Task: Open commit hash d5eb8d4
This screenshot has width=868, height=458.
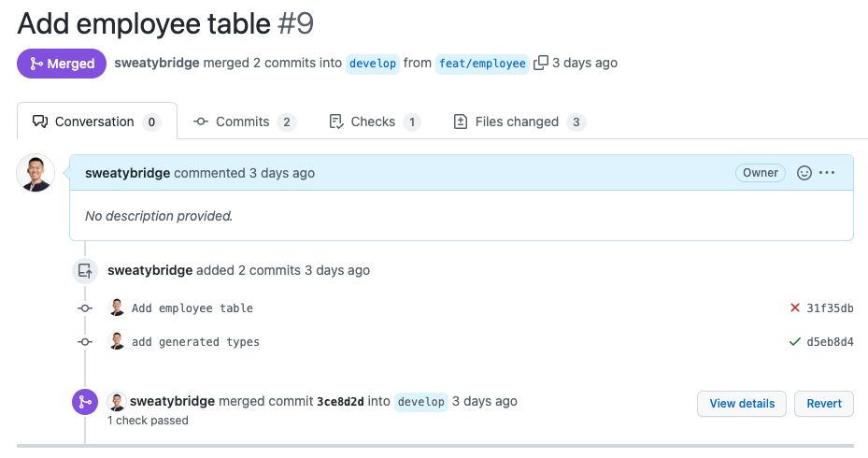Action: 830,342
